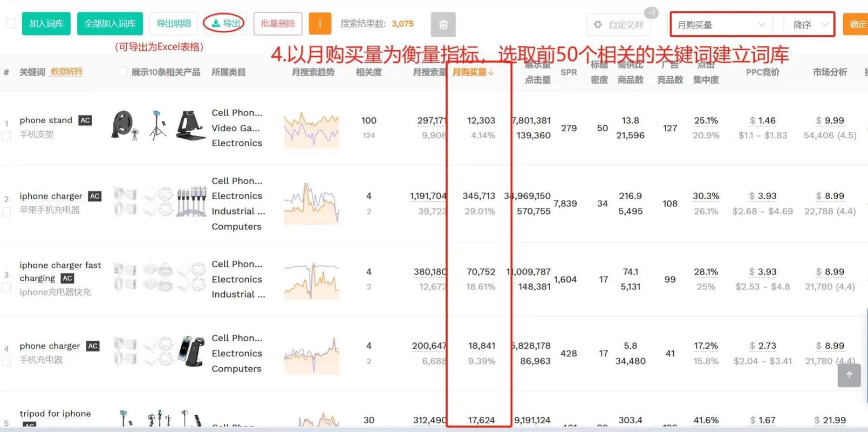Click the wireless charging dock image for phone charger
The width and height of the screenshot is (868, 432).
pos(192,351)
